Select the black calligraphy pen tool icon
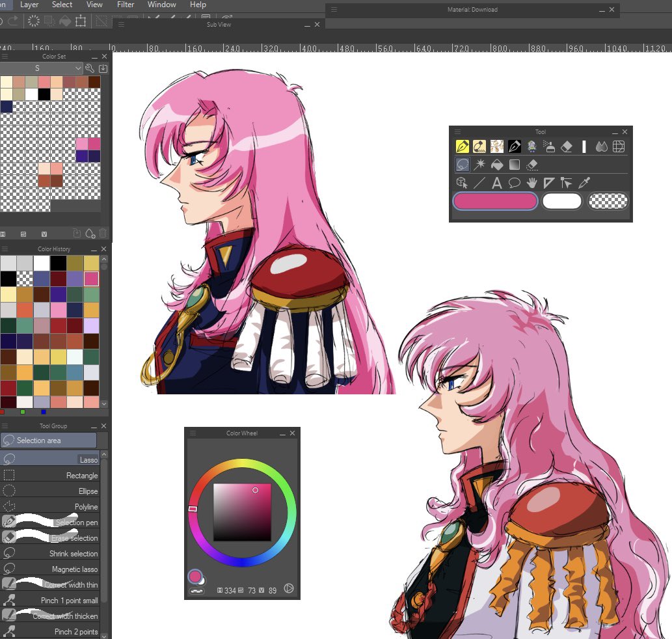Screen dimensions: 672x639 tap(515, 146)
